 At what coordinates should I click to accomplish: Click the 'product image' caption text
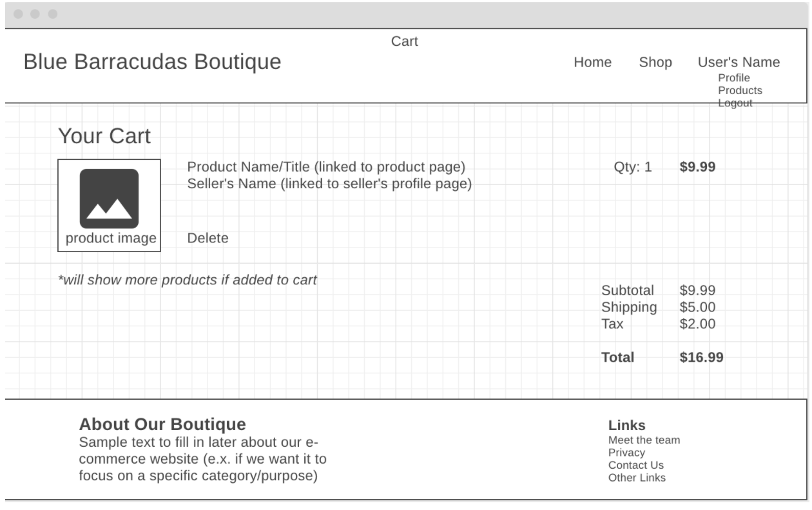point(111,239)
